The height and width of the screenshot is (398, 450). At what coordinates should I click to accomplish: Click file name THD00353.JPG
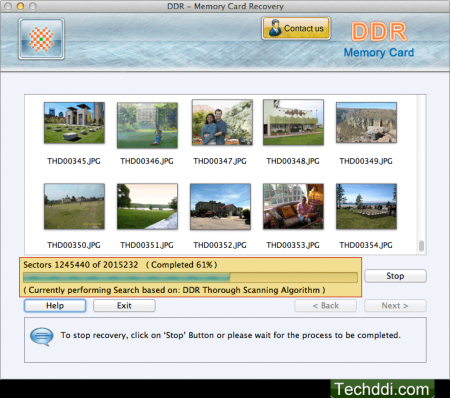293,245
